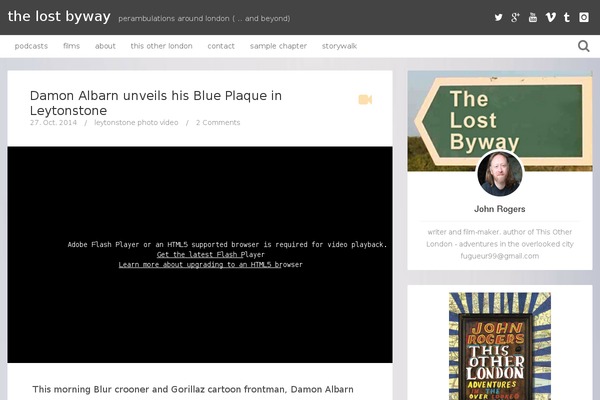
Task: Click the fugueur99@gmail.com email text
Action: point(500,256)
